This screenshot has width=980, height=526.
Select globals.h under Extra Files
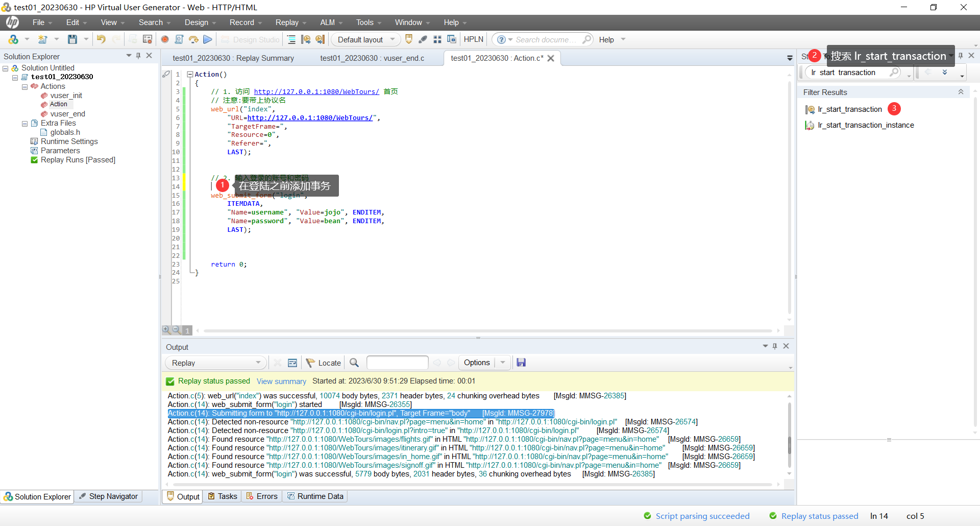pos(65,132)
